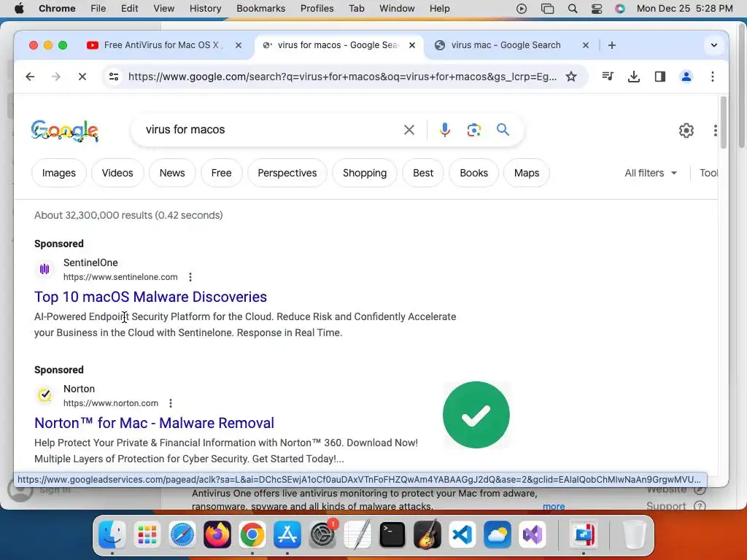Filter results by Books
The image size is (747, 560).
pyautogui.click(x=473, y=173)
